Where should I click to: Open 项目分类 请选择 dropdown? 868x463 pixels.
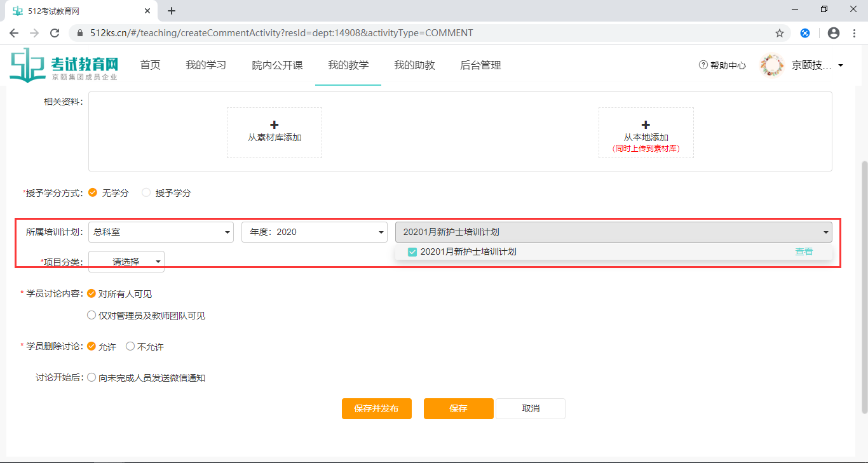(x=126, y=261)
